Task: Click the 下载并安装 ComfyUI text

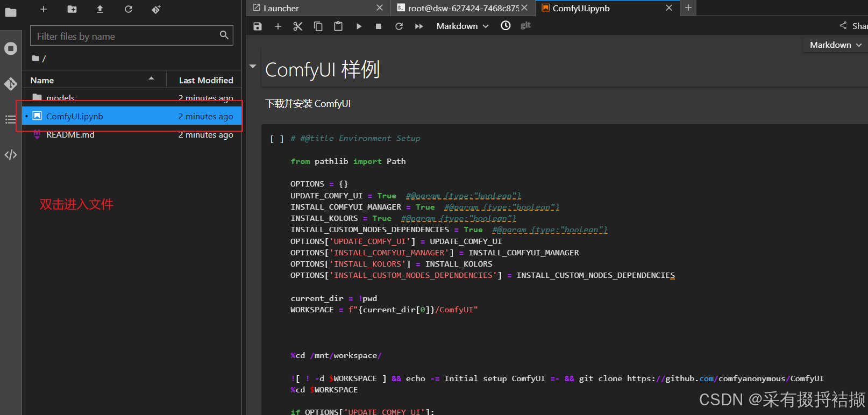Action: point(308,104)
